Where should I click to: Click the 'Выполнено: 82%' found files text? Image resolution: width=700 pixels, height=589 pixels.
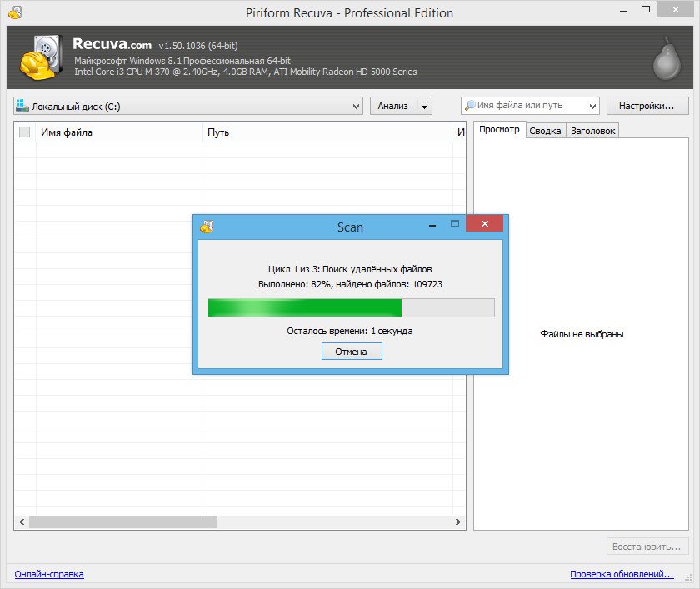pos(350,284)
